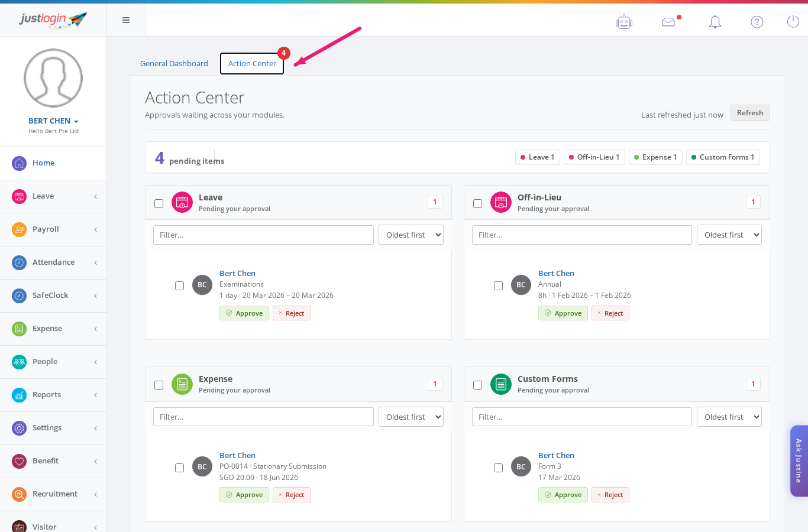
Task: Expand the Payroll sidebar menu chevron
Action: tap(95, 229)
